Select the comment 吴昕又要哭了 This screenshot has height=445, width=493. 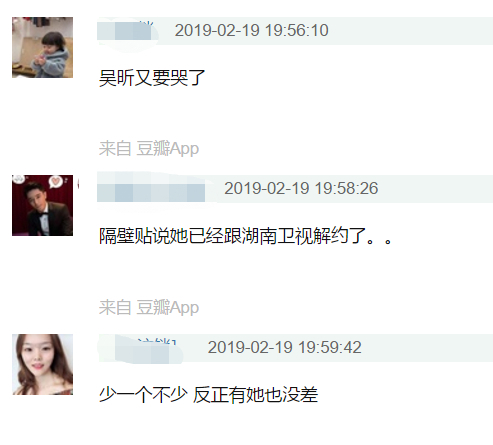(152, 78)
